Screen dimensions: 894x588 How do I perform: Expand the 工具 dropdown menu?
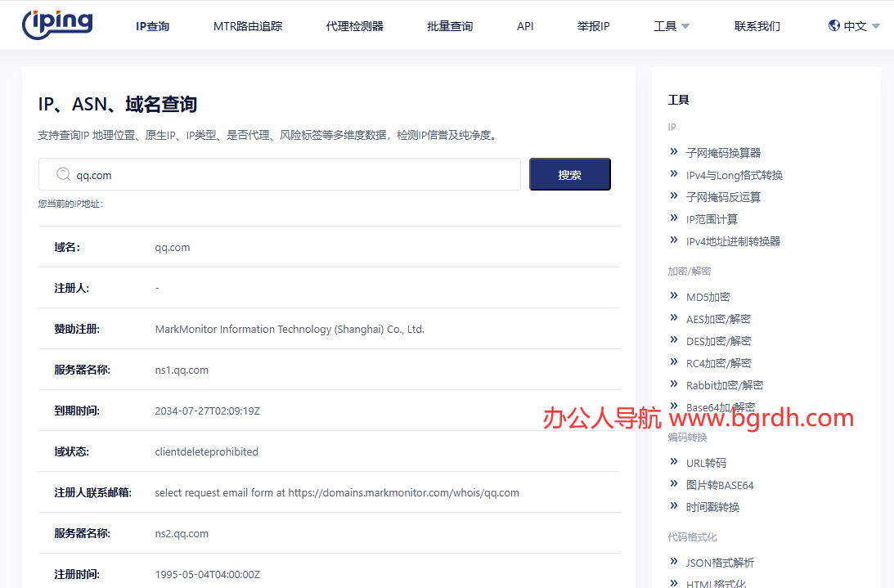(x=672, y=26)
